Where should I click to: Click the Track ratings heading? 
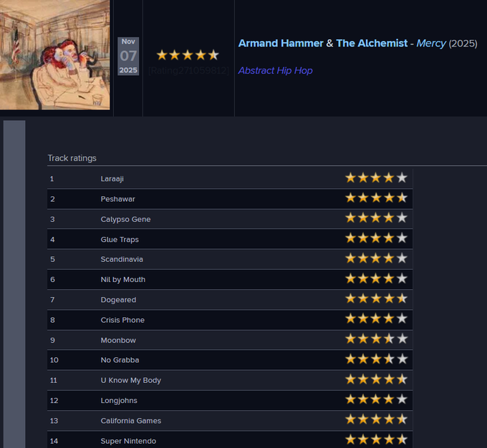point(72,158)
